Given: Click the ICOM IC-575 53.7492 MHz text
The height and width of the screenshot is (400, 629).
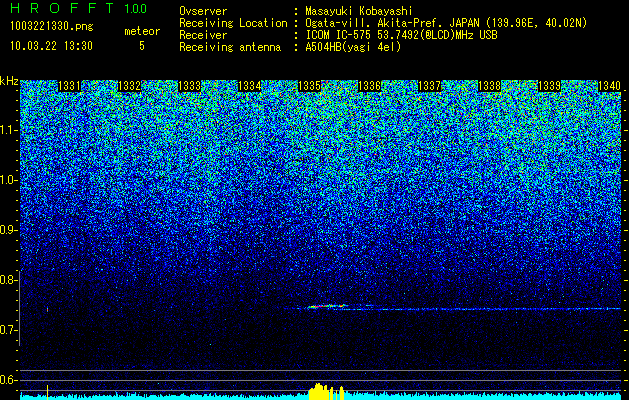Looking at the screenshot, I should [401, 35].
